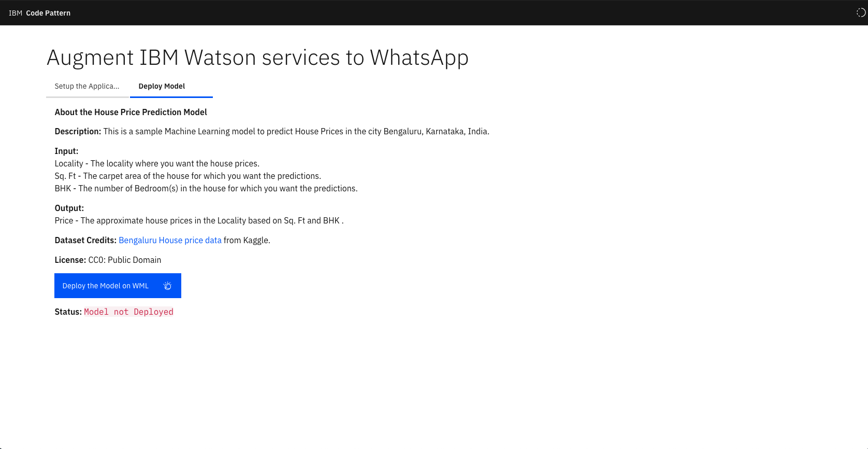Click the Model not Deployed status text
The width and height of the screenshot is (868, 449).
tap(128, 312)
